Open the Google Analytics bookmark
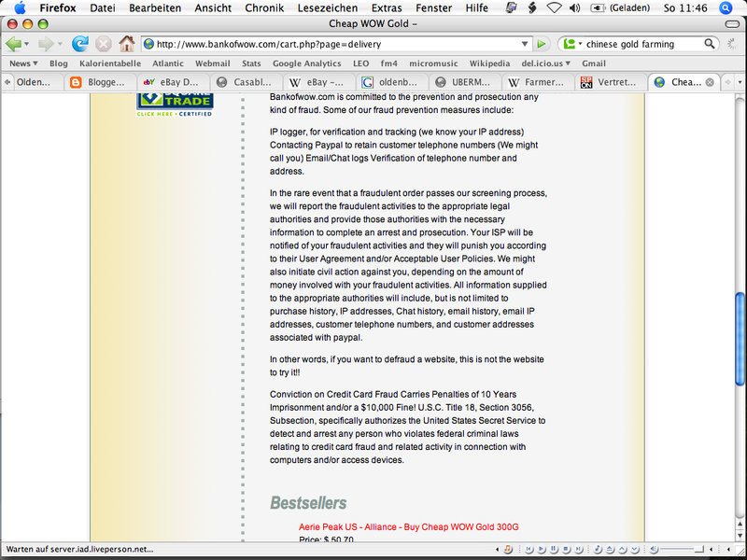 307,63
